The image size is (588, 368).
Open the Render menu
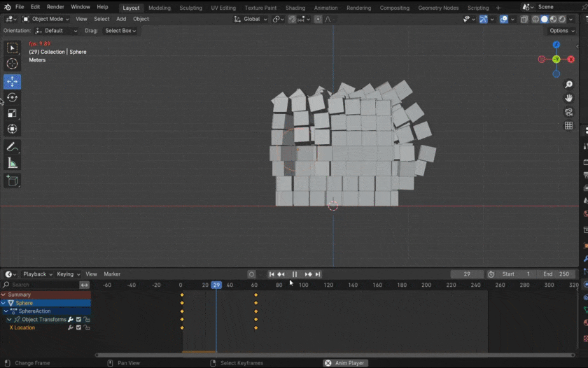(55, 7)
